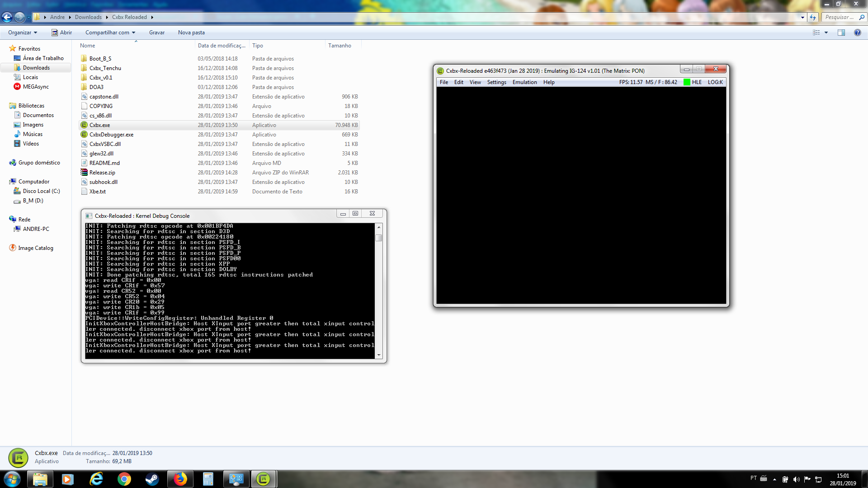Click the Abrir toolbar button
This screenshot has height=488, width=868.
tap(61, 33)
